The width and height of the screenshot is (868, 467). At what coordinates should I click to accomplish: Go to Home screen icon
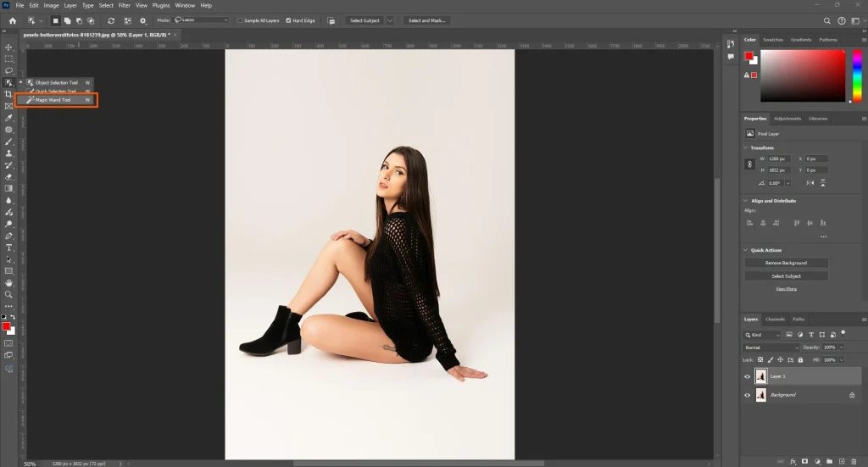pos(12,20)
